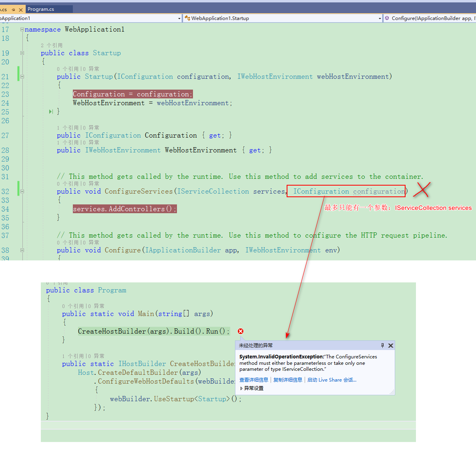Collapse the Startup constructor outline block
This screenshot has height=456, width=476.
[x=22, y=76]
